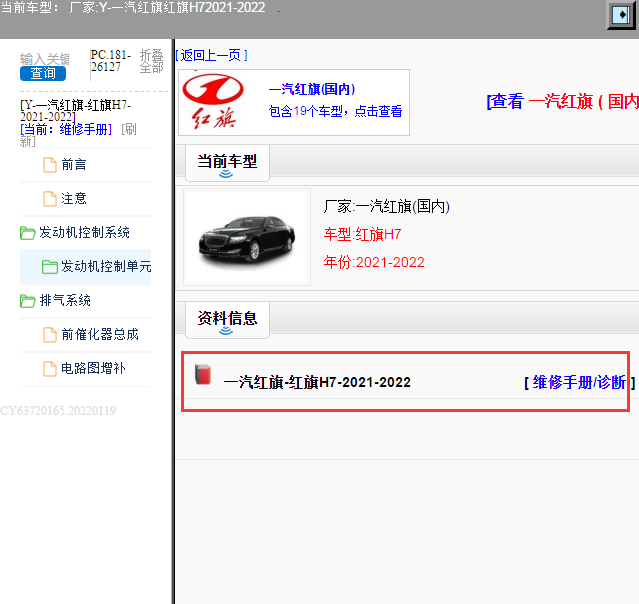Open the 前言 tree item
The width and height of the screenshot is (639, 604).
click(74, 165)
